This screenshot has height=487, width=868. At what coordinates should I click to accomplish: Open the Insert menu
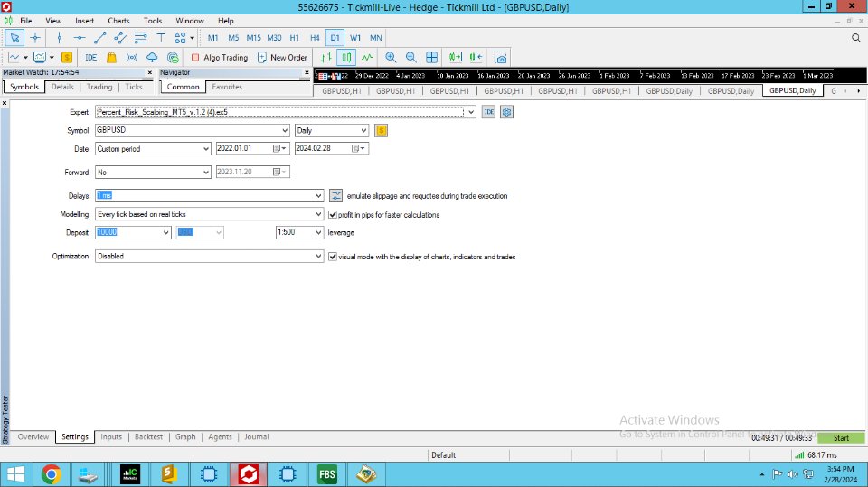[x=85, y=21]
